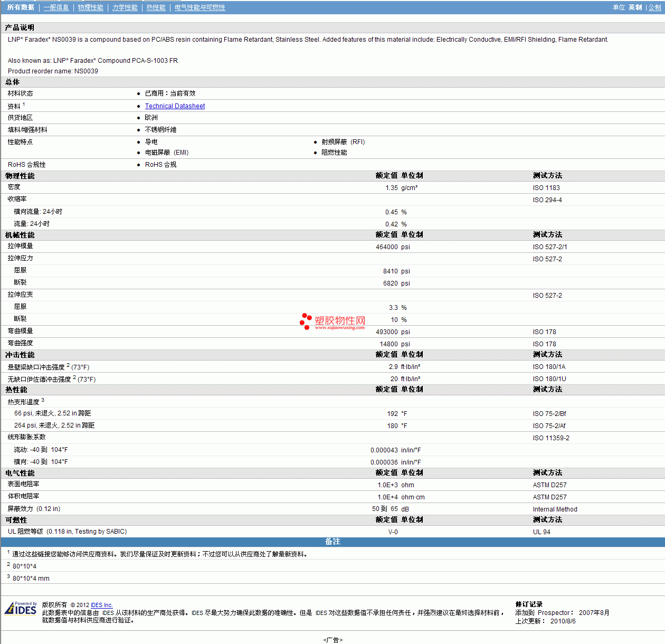Click the 备注 notes header bar

[x=332, y=542]
